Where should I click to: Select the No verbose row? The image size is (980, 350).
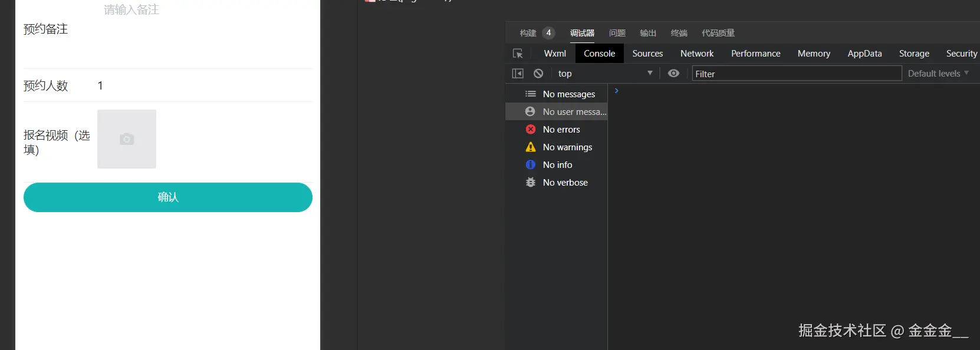tap(557, 182)
